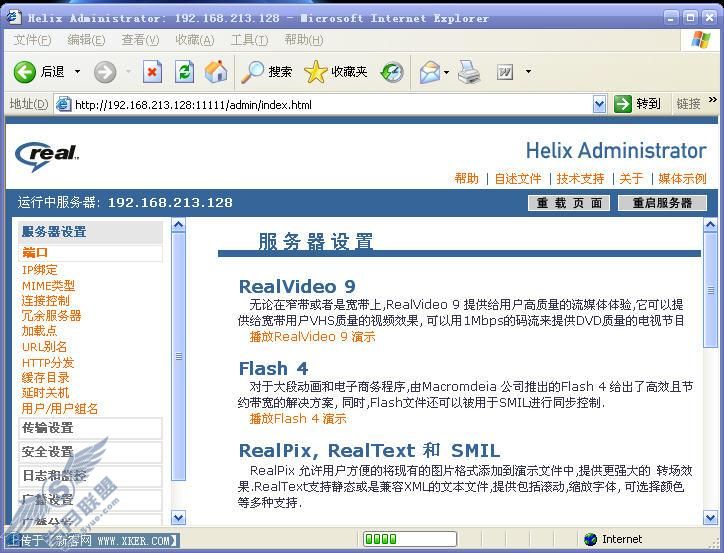Open 播放RealVideo 9 演示 link

pos(312,337)
